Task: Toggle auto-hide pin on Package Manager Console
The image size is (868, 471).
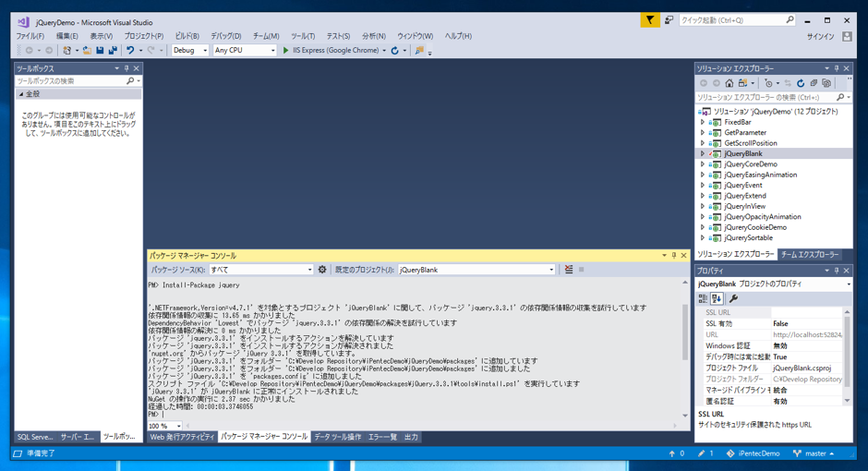Action: pyautogui.click(x=674, y=256)
